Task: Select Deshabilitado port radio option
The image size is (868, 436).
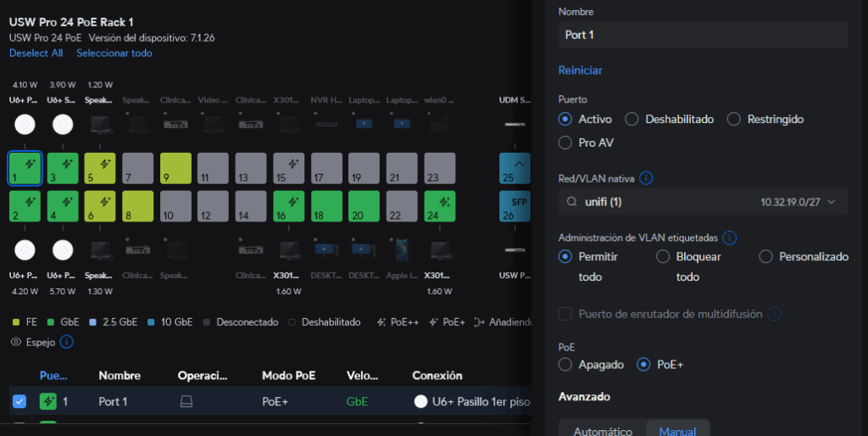Action: (x=632, y=120)
